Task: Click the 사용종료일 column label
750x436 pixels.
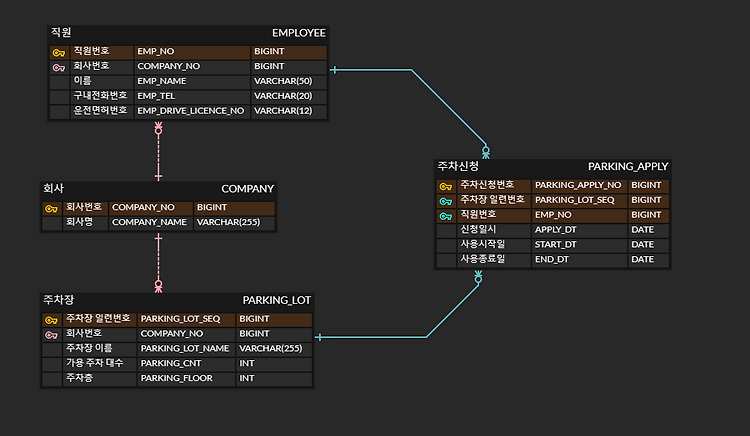Action: 482,259
